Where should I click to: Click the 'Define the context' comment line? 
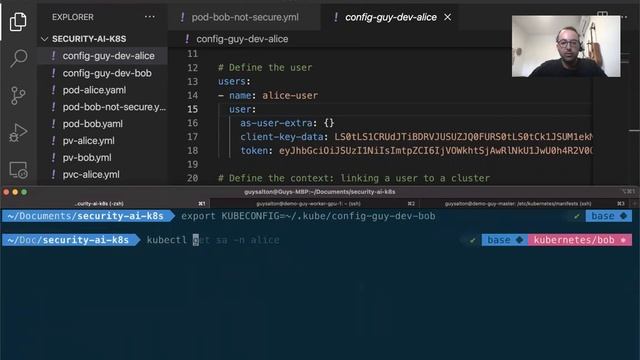click(x=354, y=178)
